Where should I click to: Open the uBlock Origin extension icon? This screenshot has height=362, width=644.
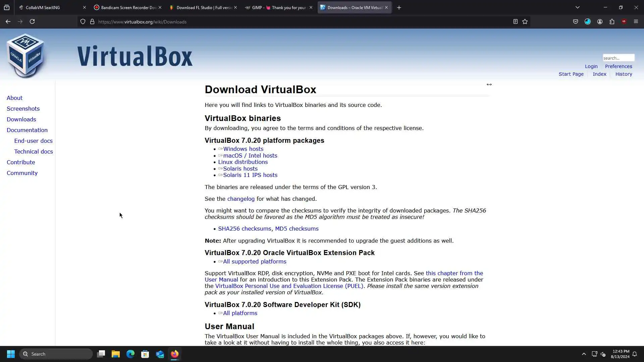click(x=624, y=21)
